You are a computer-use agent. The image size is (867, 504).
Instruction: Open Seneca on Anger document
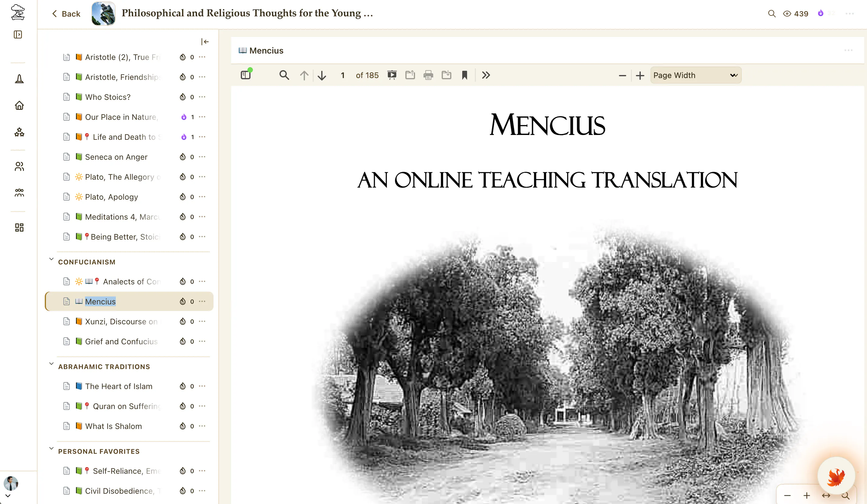116,157
